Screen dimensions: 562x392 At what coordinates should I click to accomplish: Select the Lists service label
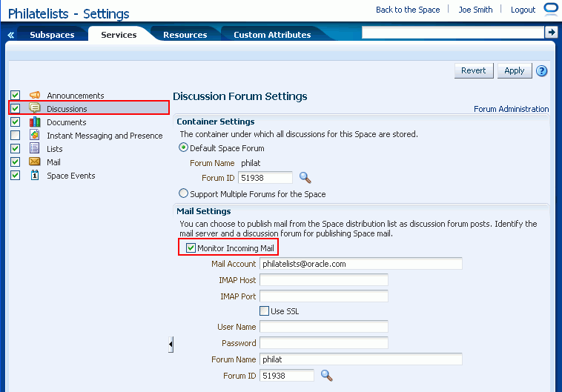pos(54,149)
